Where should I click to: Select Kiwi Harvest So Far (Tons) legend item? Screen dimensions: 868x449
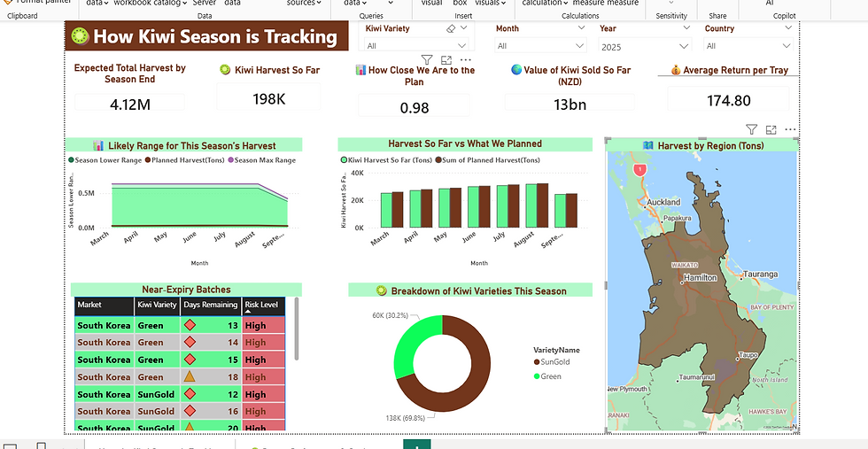[386, 160]
